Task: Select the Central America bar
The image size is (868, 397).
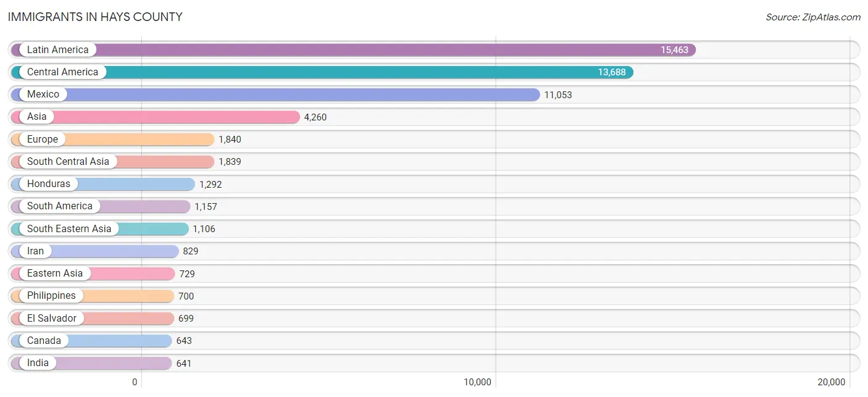Action: pos(322,72)
